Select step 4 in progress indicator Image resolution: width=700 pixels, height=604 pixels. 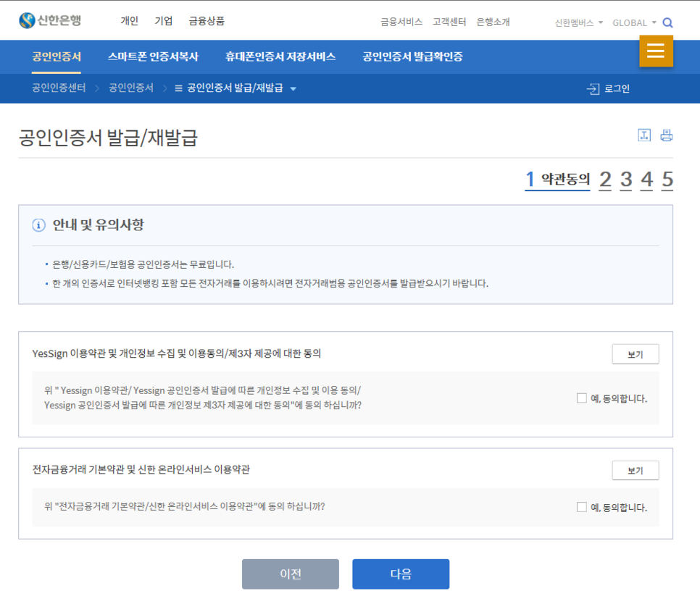click(646, 180)
